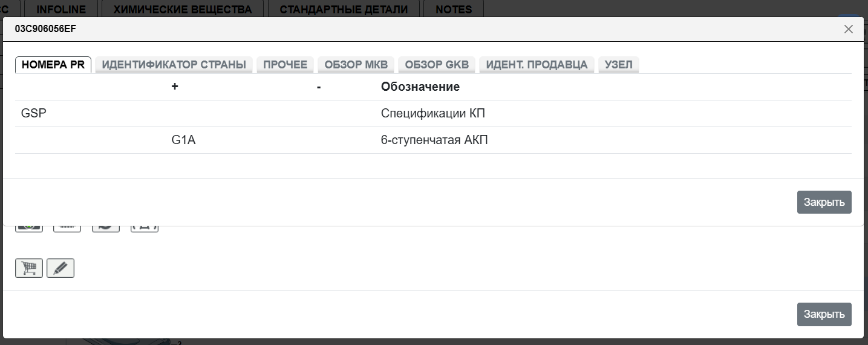
Task: Open the ОБЗОР GKB tab
Action: click(437, 65)
